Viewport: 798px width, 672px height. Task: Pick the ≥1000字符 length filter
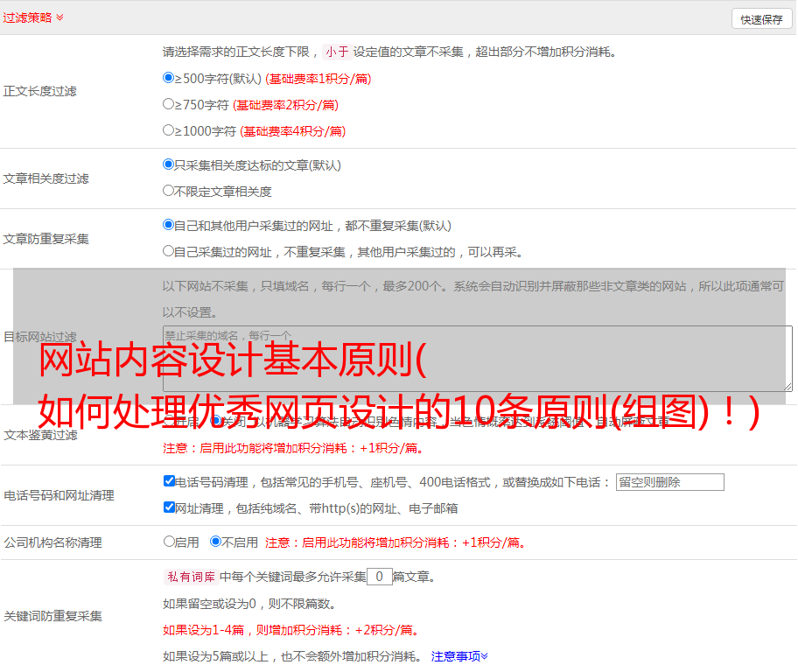pos(169,130)
